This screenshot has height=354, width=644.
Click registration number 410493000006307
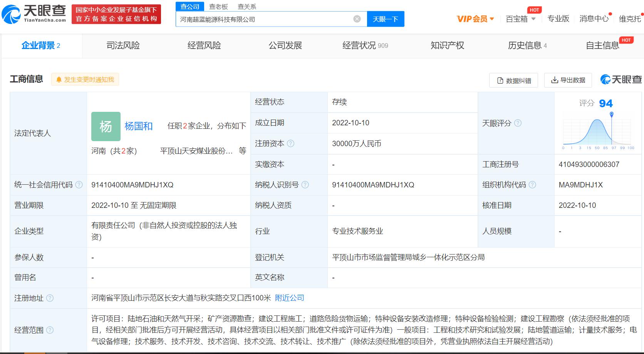(589, 164)
